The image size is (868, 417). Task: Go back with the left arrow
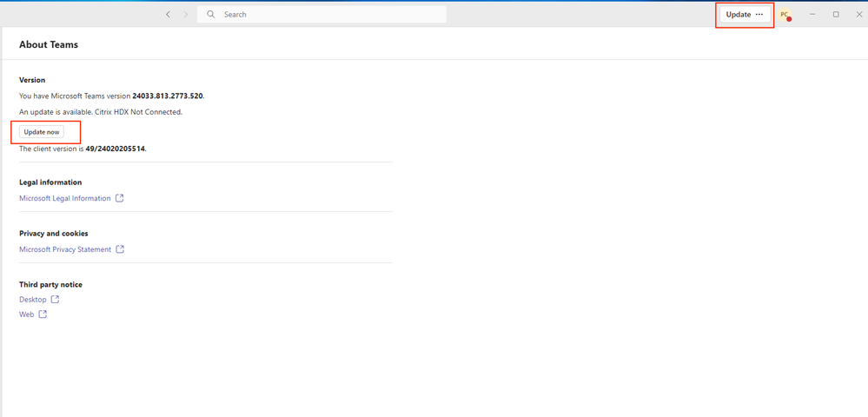click(x=169, y=15)
